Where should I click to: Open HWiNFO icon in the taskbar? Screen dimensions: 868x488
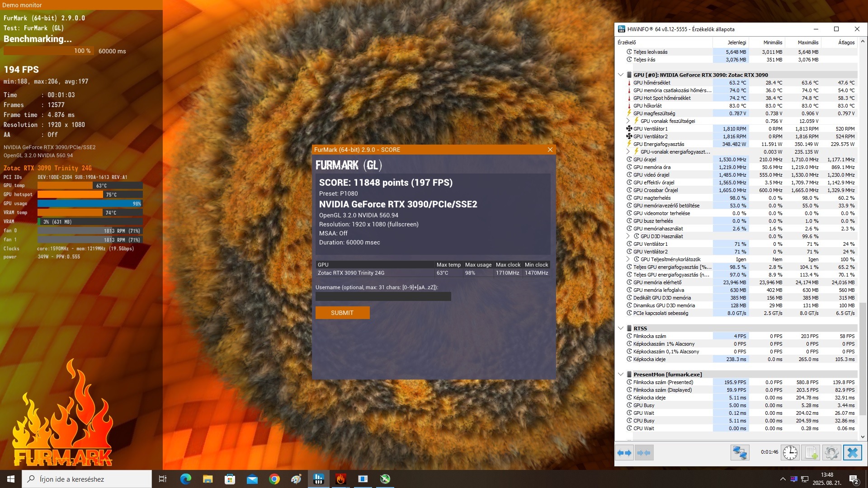click(319, 479)
